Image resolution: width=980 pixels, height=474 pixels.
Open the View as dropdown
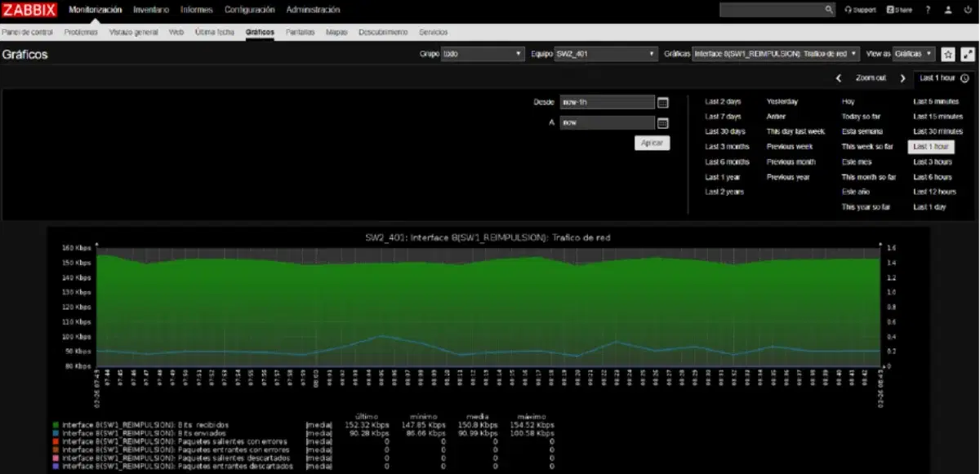(913, 54)
